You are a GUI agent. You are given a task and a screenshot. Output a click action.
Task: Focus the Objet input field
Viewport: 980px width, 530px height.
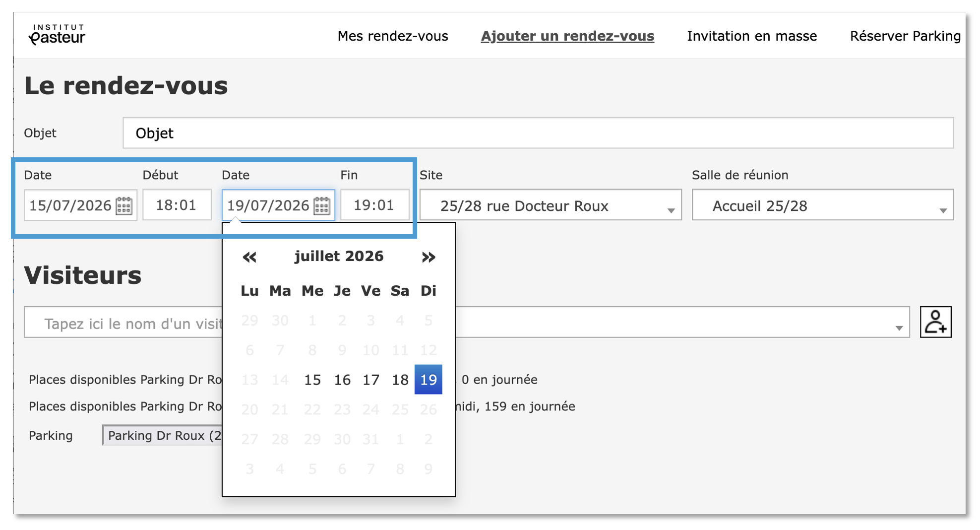point(538,133)
